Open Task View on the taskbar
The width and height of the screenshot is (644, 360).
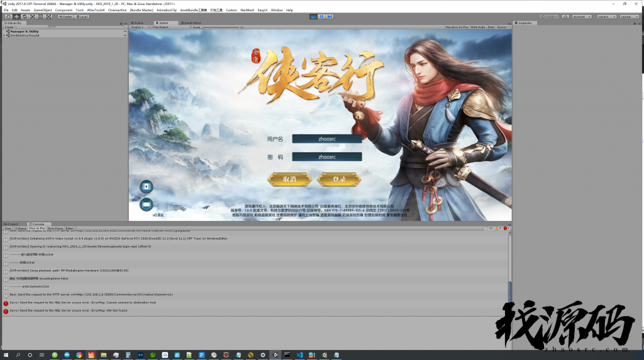coord(42,355)
